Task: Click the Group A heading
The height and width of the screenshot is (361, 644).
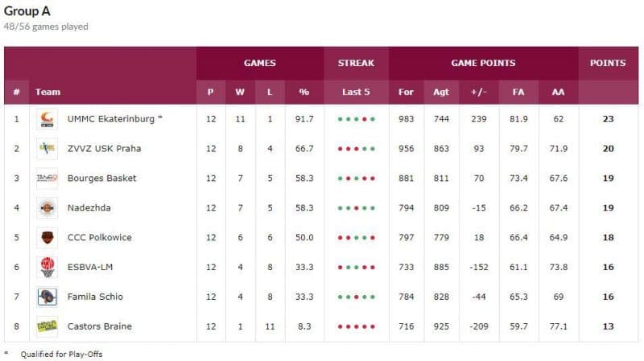Action: [27, 11]
